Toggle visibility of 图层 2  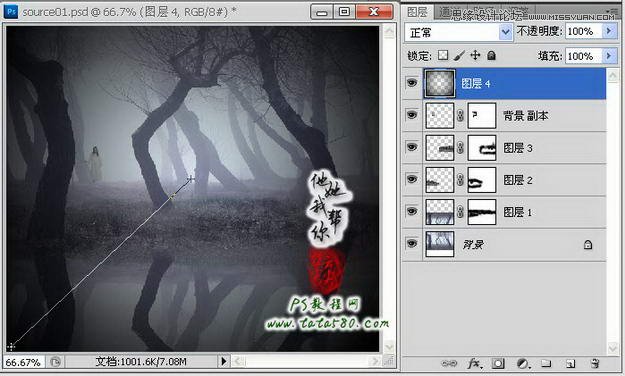[412, 179]
